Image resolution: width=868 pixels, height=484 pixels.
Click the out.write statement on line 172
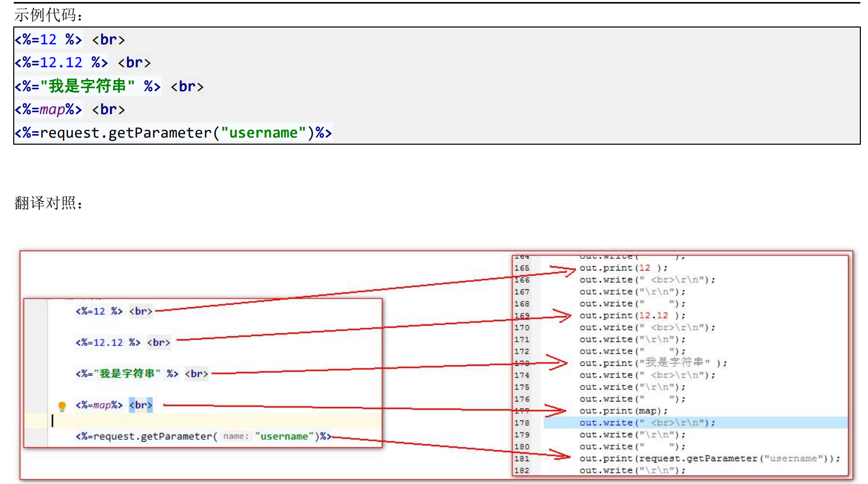click(633, 352)
